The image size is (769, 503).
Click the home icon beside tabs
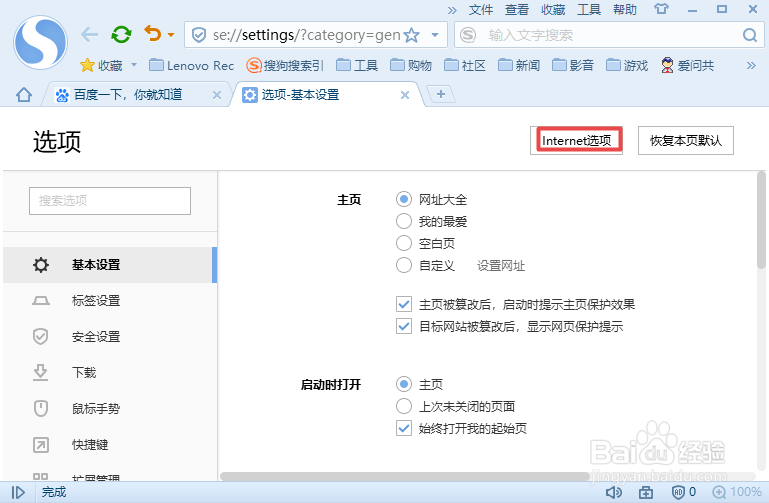pos(24,95)
